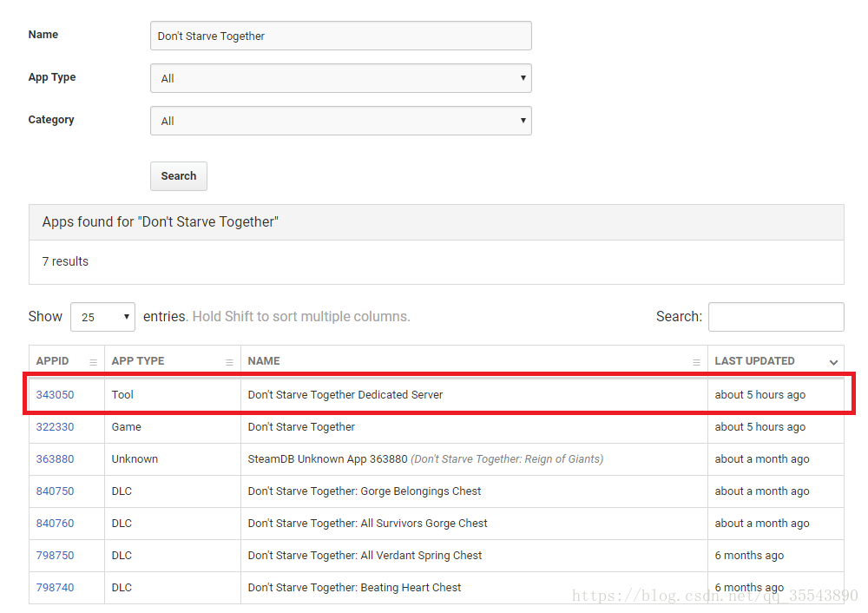868x613 pixels.
Task: Sort by the LAST UPDATED column header
Action: pyautogui.click(x=776, y=361)
